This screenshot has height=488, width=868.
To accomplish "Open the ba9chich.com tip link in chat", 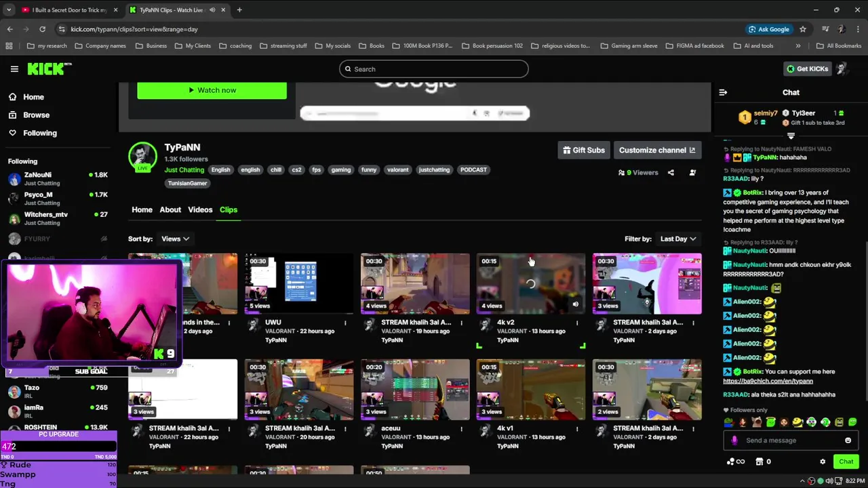I will pos(768,381).
